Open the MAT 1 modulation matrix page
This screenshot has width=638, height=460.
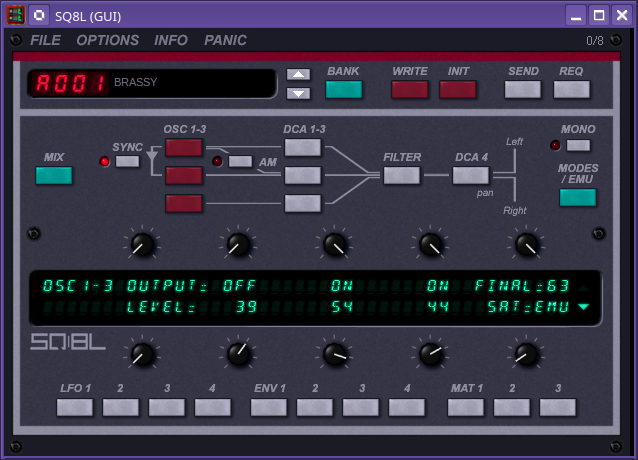click(x=466, y=408)
